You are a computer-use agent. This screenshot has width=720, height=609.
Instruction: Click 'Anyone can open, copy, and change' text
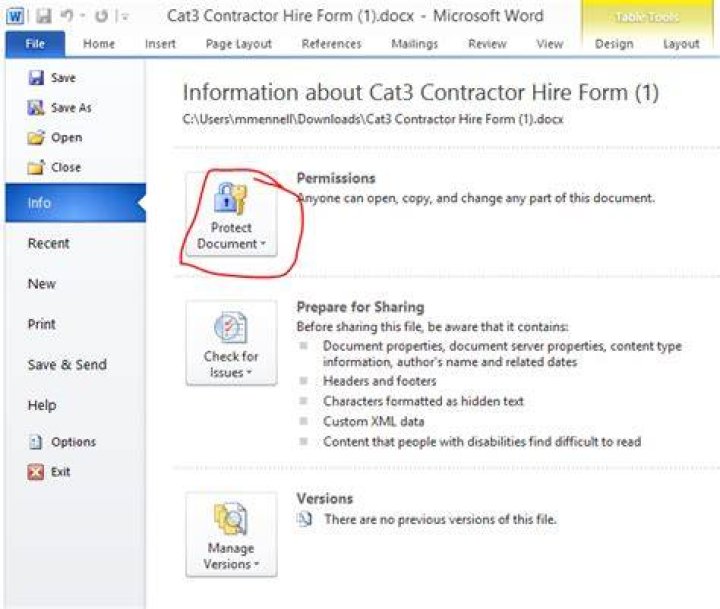[x=476, y=198]
